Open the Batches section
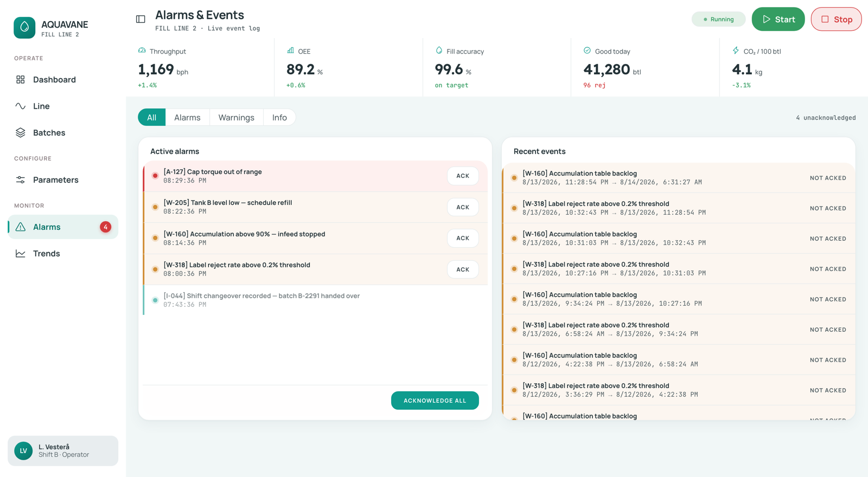Image resolution: width=868 pixels, height=477 pixels. pyautogui.click(x=63, y=133)
